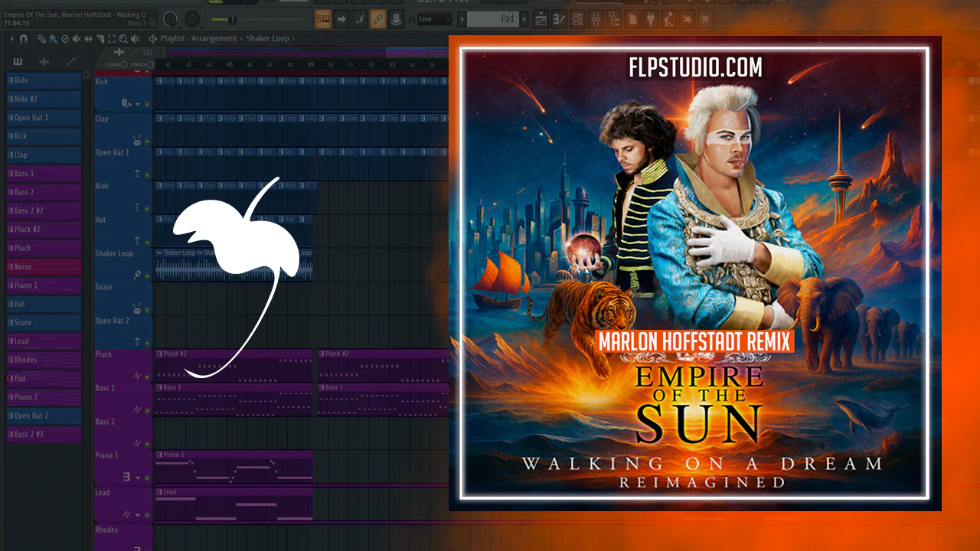The width and height of the screenshot is (980, 551).
Task: Click the Shaker Loop audio clip waveform
Action: pyautogui.click(x=234, y=269)
